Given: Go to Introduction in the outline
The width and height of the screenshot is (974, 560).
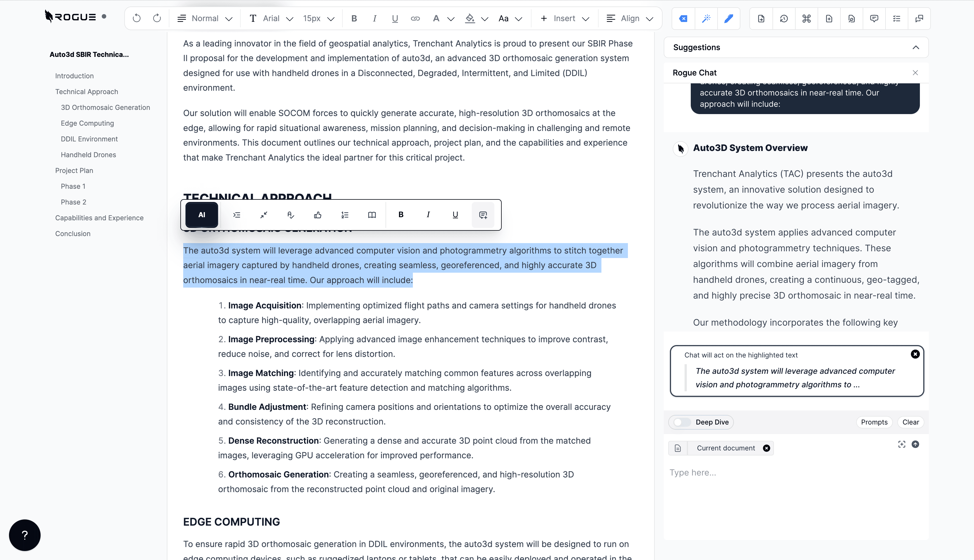Looking at the screenshot, I should pos(74,76).
